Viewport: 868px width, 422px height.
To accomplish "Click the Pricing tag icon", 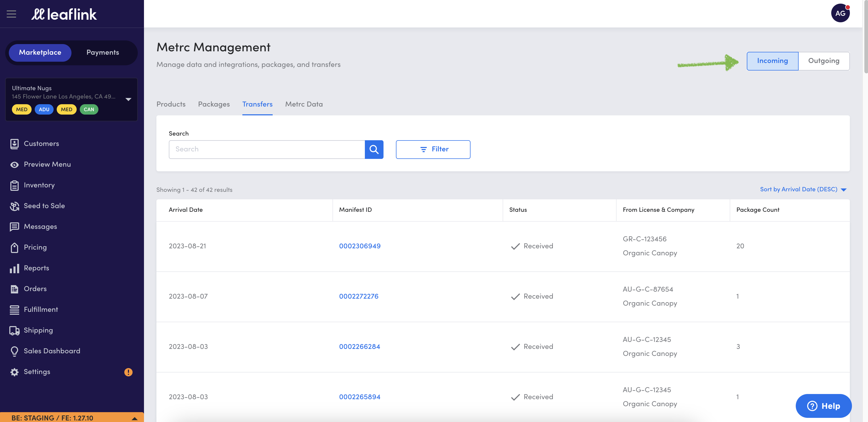I will click(14, 248).
